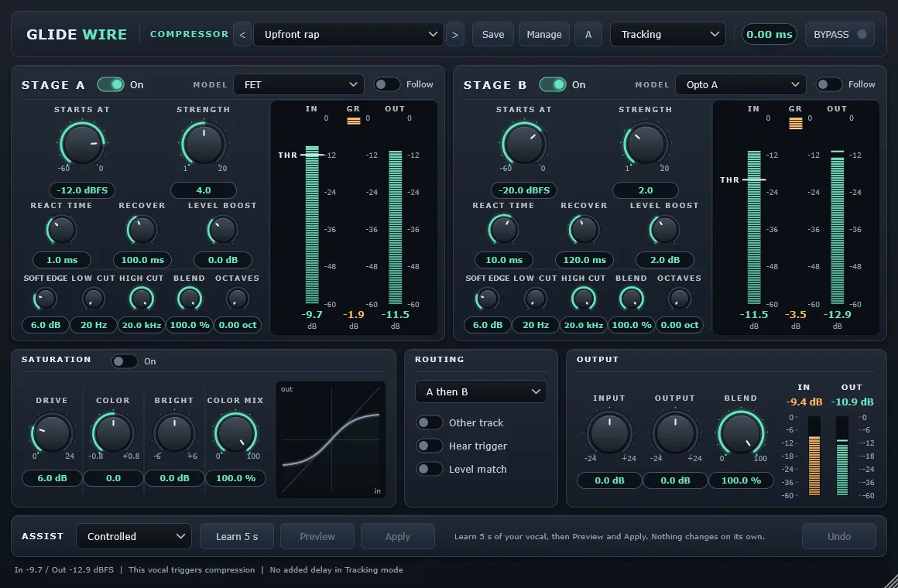
Task: Turn off the Stage B On switch
Action: pyautogui.click(x=553, y=85)
